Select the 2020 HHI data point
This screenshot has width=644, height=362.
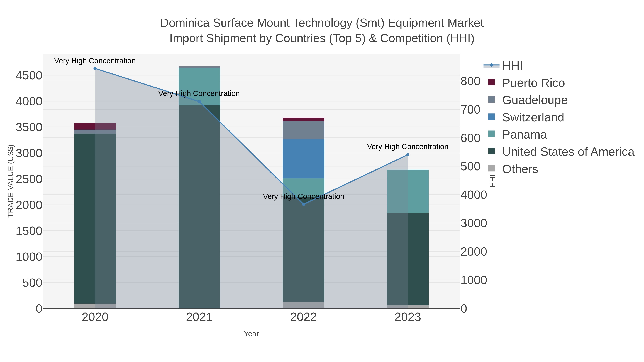pyautogui.click(x=95, y=68)
